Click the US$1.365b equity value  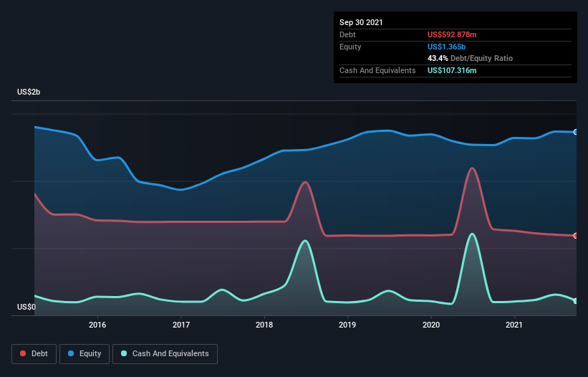coord(446,47)
